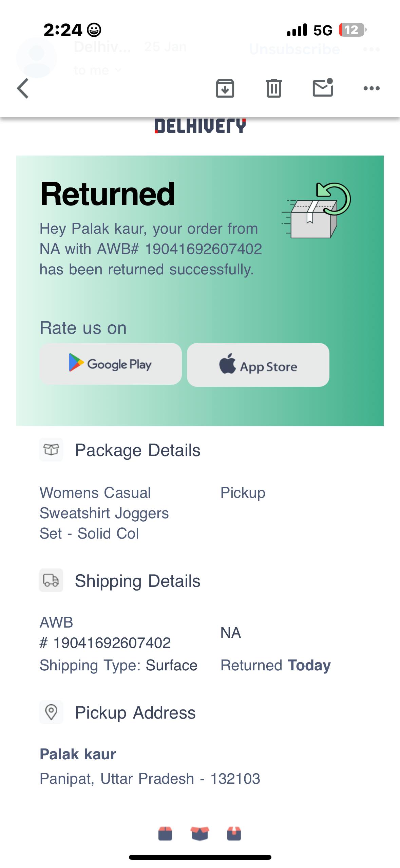400x868 pixels.
Task: Tap the back arrow to leave email
Action: [23, 88]
